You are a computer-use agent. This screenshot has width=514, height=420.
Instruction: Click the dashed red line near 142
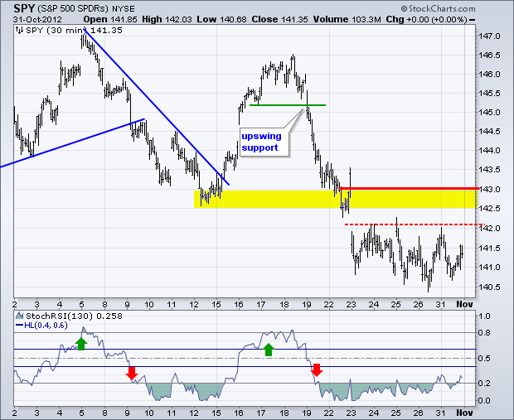414,224
